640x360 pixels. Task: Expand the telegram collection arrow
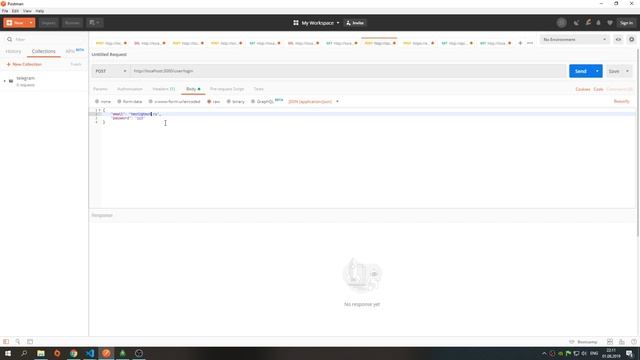[x=4, y=81]
